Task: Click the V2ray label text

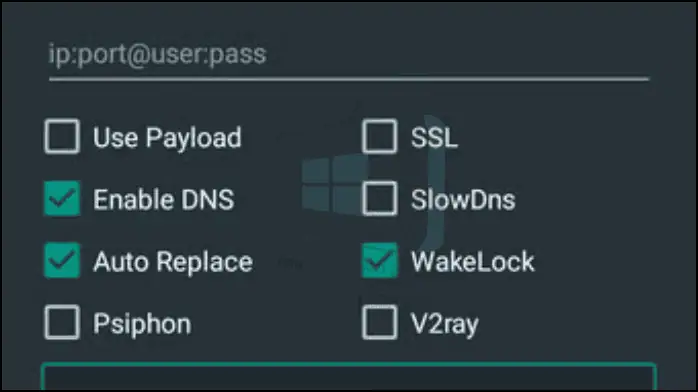Action: coord(445,324)
